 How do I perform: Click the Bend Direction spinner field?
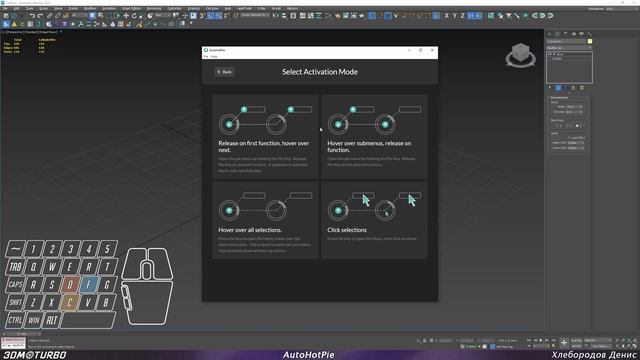(573, 112)
